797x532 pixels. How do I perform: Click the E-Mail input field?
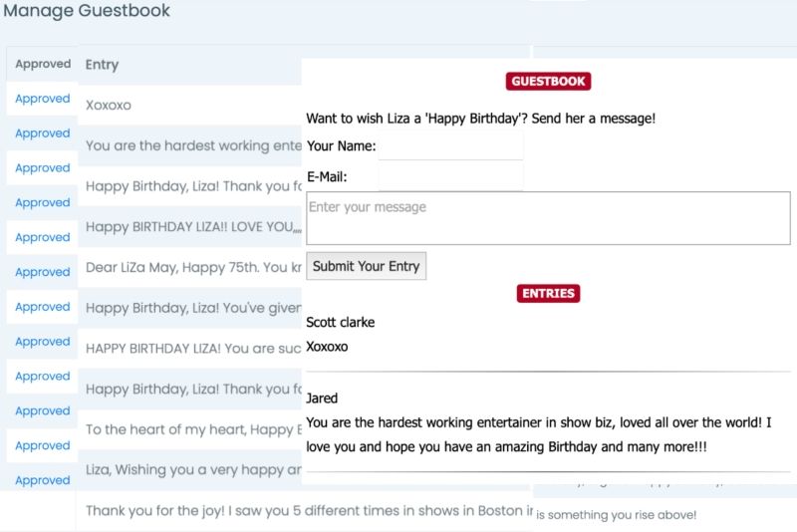[450, 177]
